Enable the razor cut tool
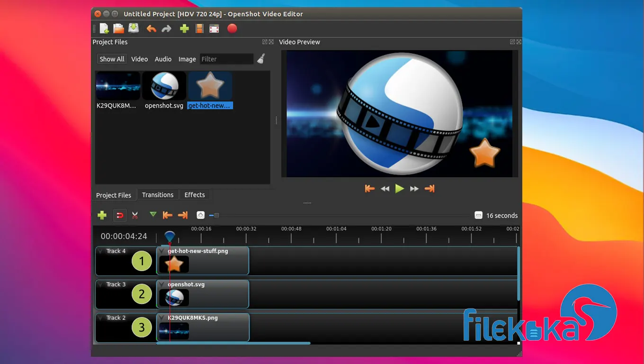 tap(135, 215)
